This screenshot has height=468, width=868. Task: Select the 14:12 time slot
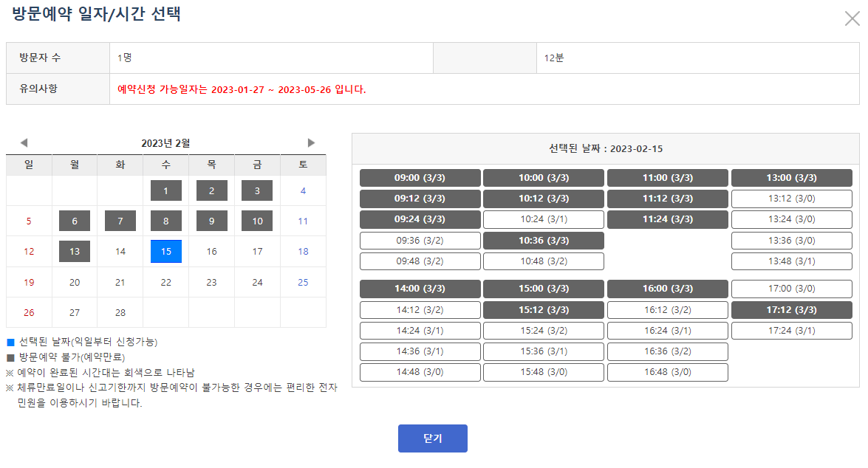(420, 309)
